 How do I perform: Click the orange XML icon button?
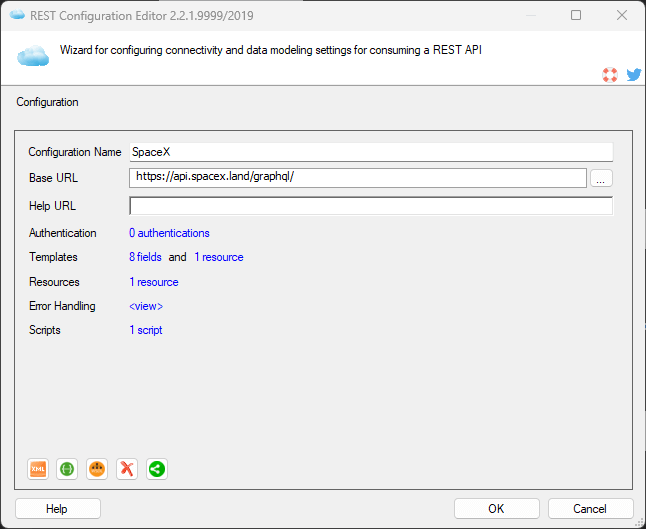coord(38,469)
